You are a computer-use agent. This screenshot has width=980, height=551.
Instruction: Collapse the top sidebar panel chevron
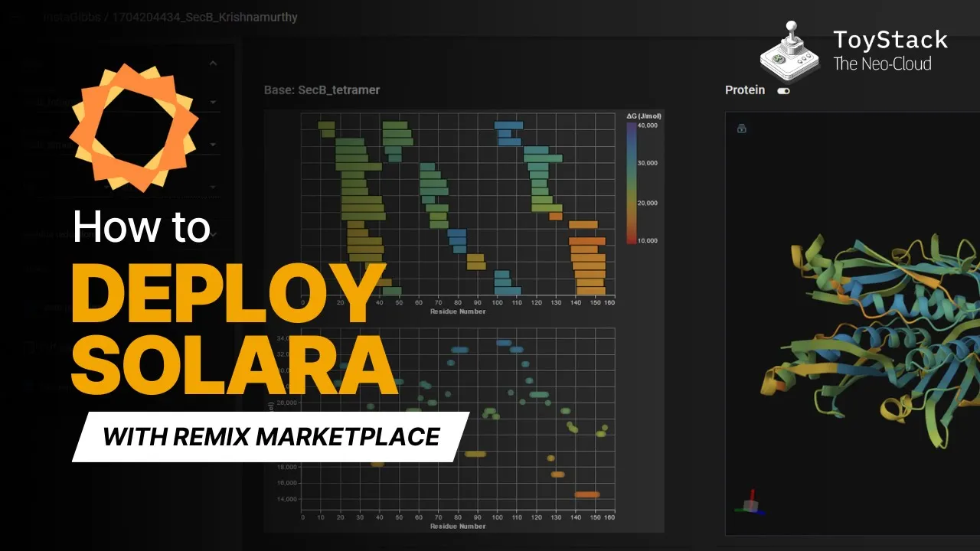coord(214,64)
